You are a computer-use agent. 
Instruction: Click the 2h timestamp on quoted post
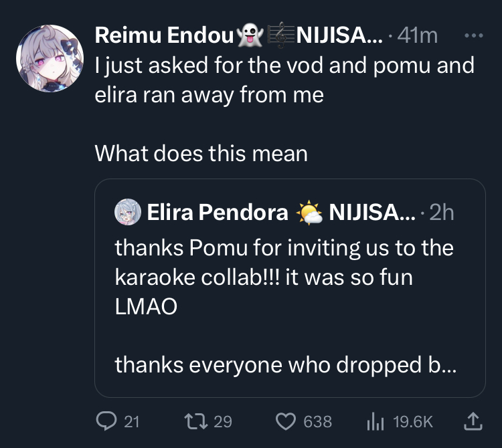tap(442, 213)
